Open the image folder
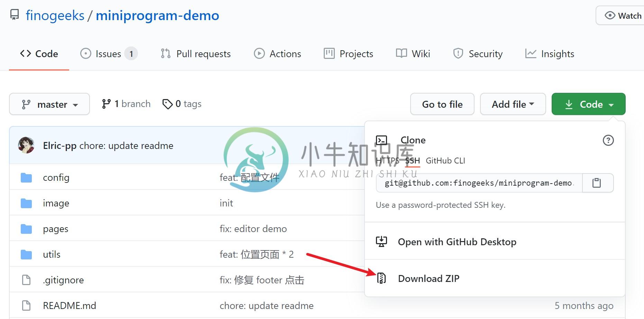 coord(56,203)
